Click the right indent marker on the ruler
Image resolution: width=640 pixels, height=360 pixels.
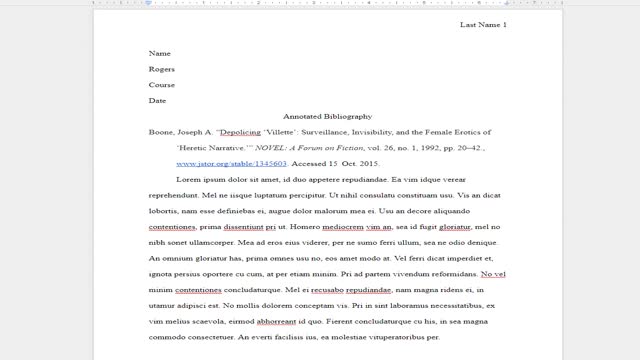coord(507,3)
